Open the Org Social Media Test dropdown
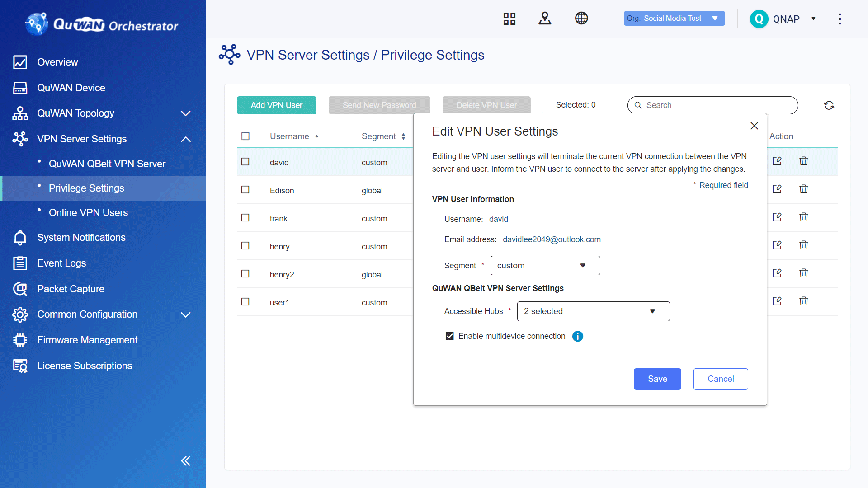 coord(674,19)
